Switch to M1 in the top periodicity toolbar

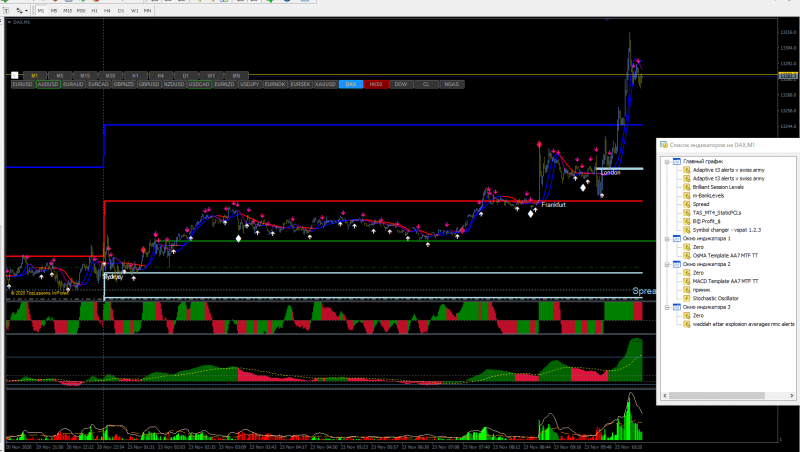click(x=41, y=10)
